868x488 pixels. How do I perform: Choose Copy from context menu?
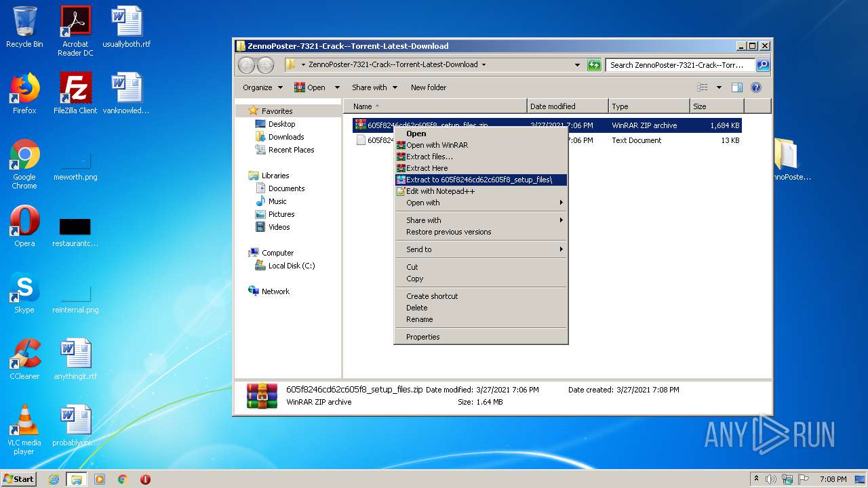click(481, 279)
